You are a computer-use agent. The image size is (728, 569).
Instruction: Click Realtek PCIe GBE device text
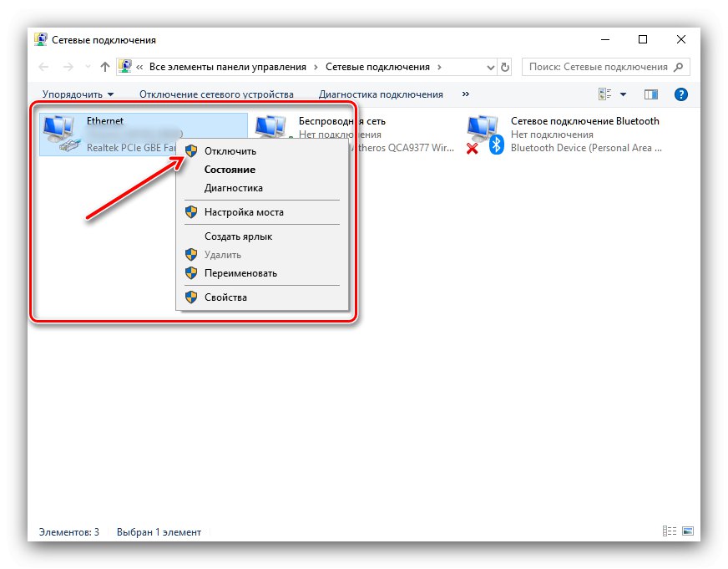tap(131, 148)
